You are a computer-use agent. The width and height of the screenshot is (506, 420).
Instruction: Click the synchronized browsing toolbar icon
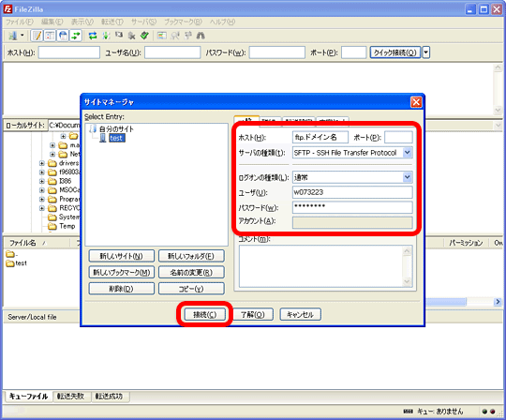pos(188,36)
